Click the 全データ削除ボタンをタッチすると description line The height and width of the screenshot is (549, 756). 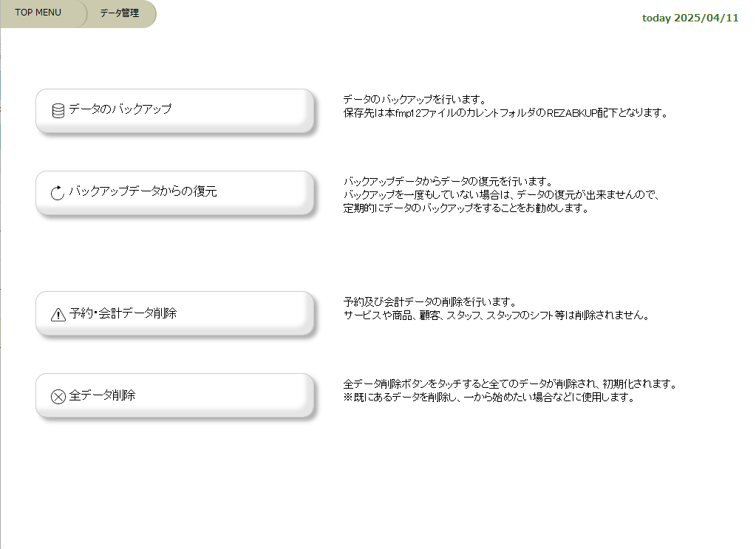pos(510,384)
